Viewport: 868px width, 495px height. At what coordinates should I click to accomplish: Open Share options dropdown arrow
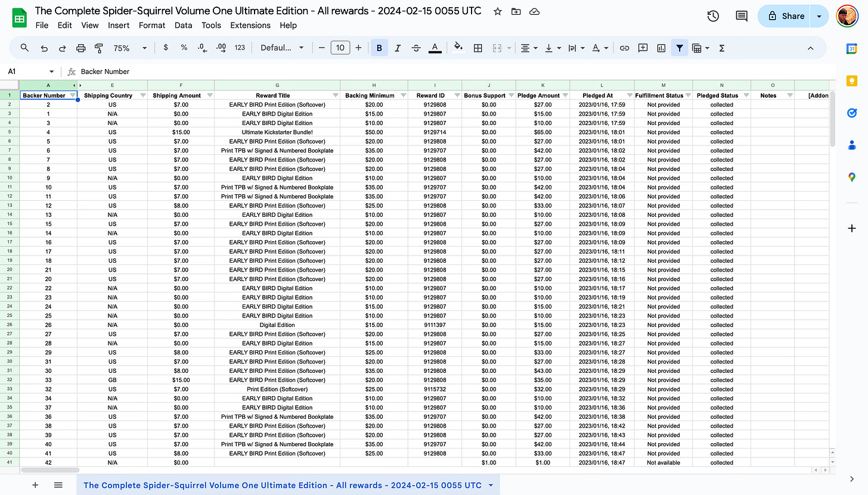[820, 16]
